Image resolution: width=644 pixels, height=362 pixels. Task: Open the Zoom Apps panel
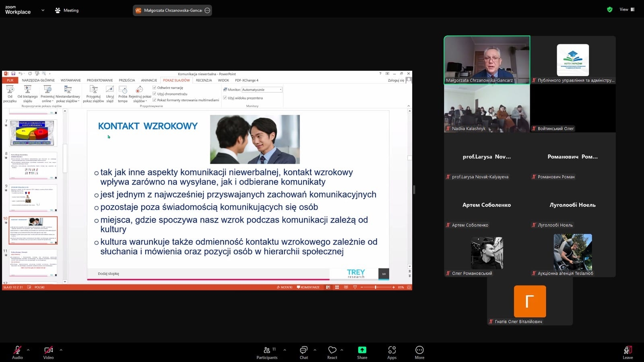[x=392, y=350]
